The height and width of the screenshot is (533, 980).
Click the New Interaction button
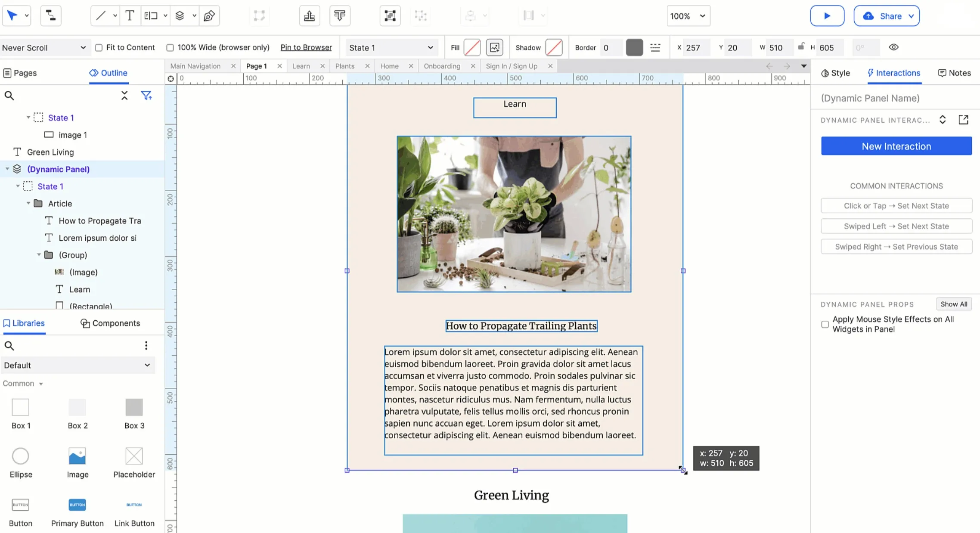896,146
